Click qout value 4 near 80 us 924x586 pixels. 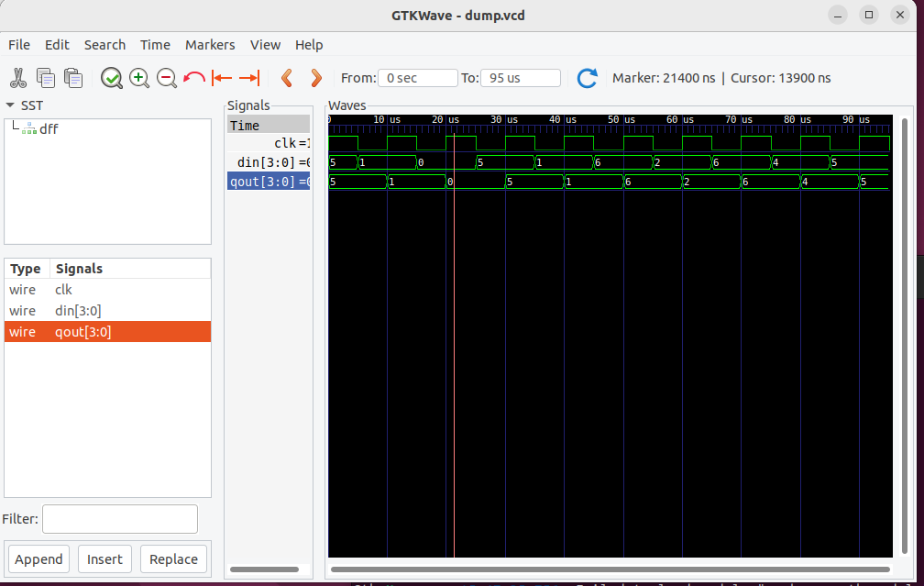coord(805,182)
